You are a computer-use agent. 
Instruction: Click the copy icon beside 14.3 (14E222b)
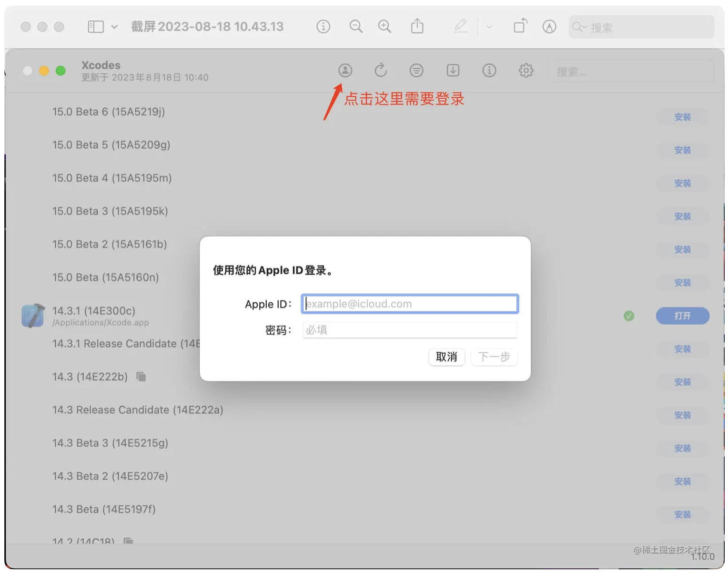tap(141, 377)
